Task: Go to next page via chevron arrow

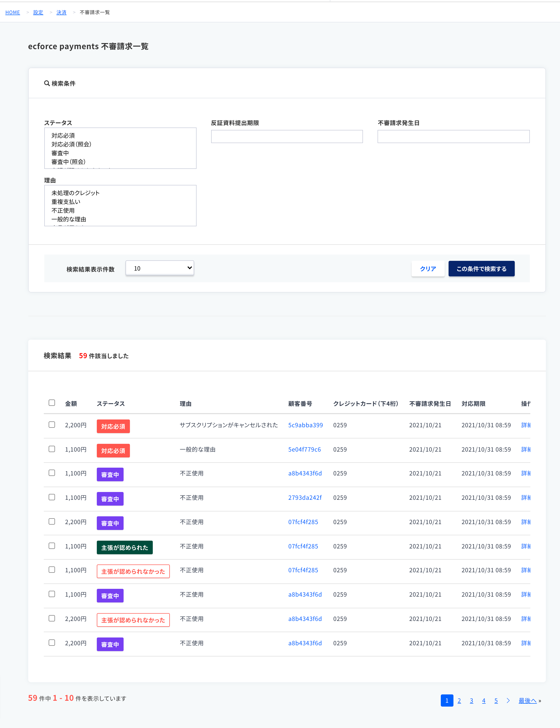Action: tap(508, 700)
